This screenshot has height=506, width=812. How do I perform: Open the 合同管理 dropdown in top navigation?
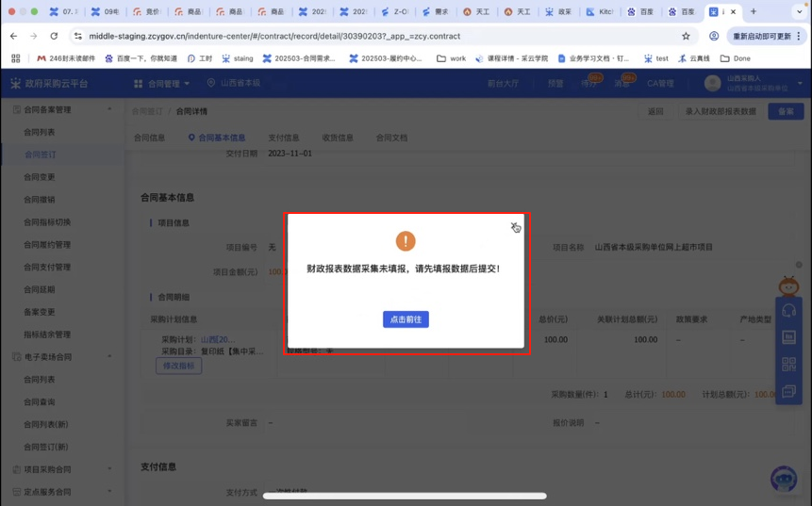(x=162, y=83)
